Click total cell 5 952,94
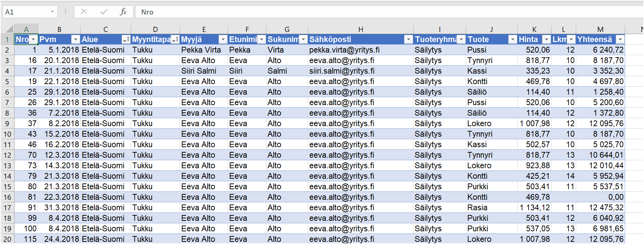Viewport: 644px width, 244px height. [600, 176]
